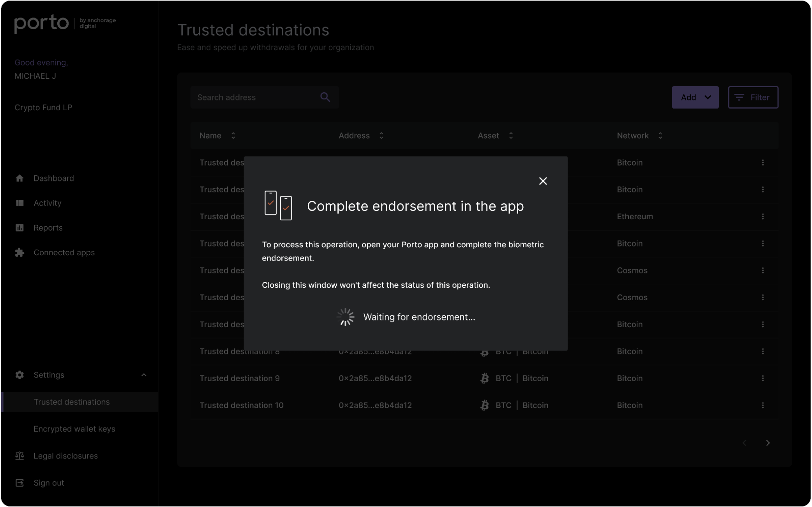Click the Reports chart icon in sidebar
This screenshot has width=812, height=507.
(19, 228)
